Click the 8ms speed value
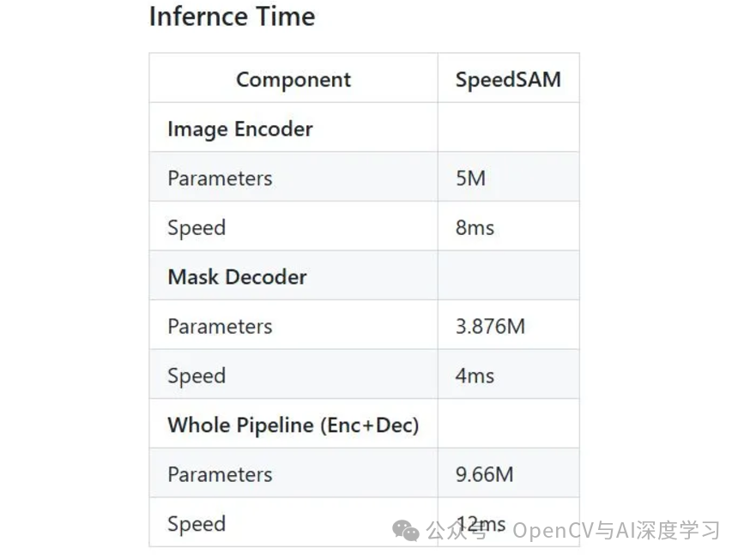This screenshot has width=744, height=560. 475,228
